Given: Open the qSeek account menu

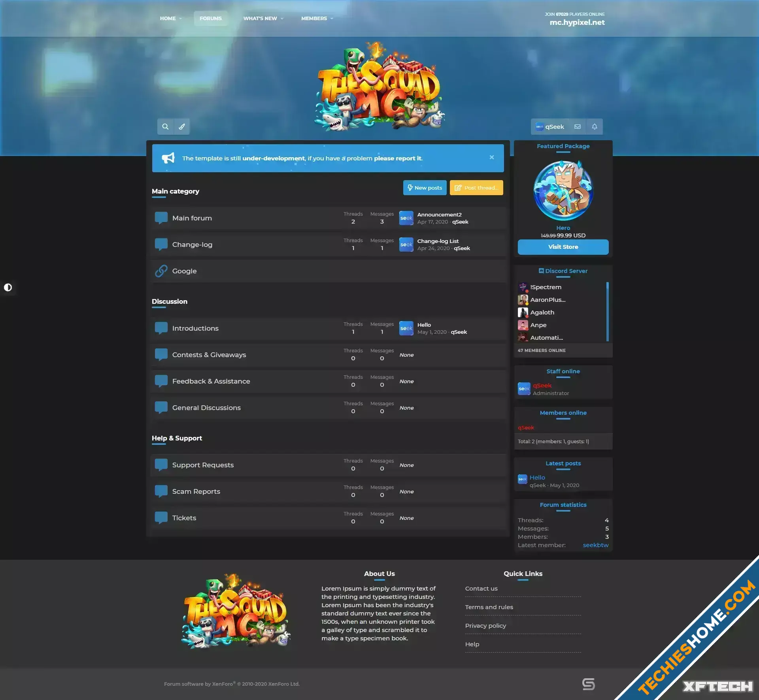Looking at the screenshot, I should click(550, 127).
